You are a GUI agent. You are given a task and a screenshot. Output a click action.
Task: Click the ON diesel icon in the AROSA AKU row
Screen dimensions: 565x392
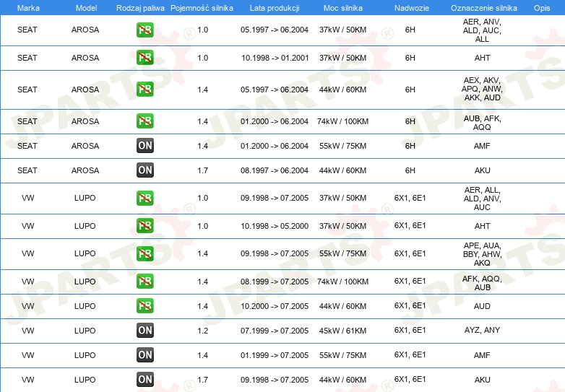(145, 170)
